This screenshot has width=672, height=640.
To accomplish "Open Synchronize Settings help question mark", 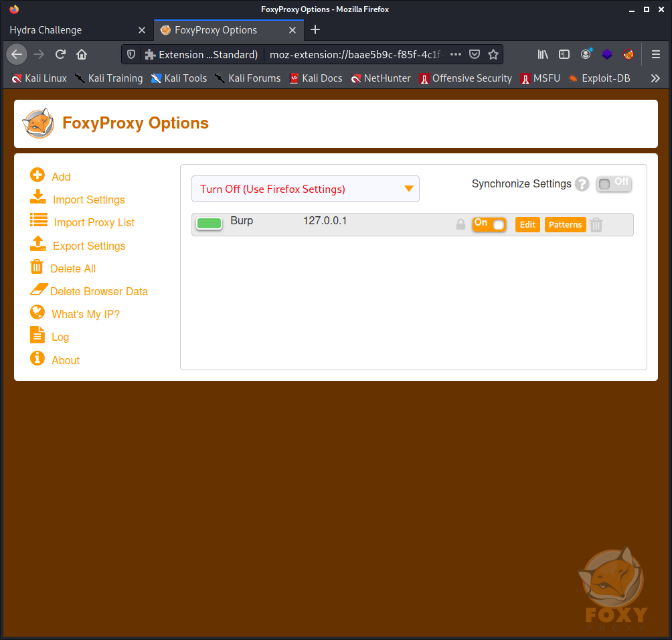I will click(x=582, y=184).
